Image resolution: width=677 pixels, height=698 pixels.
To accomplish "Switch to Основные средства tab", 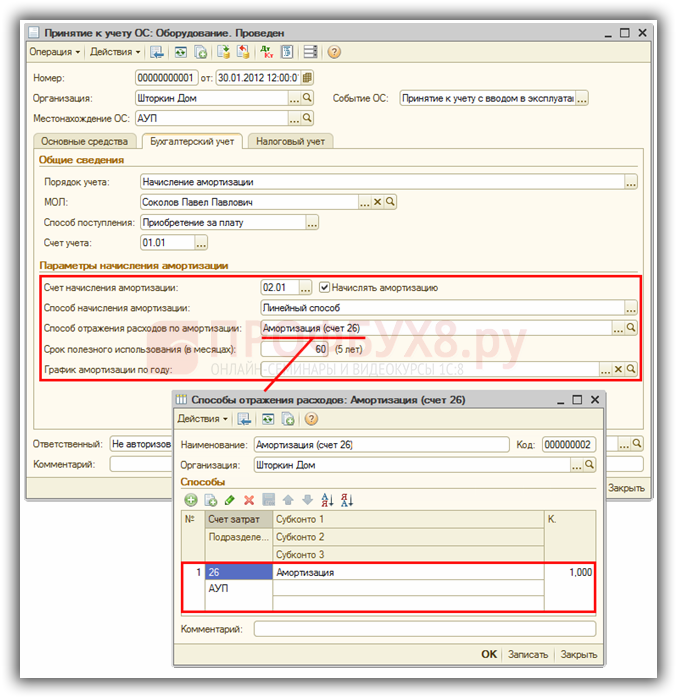I will [84, 141].
